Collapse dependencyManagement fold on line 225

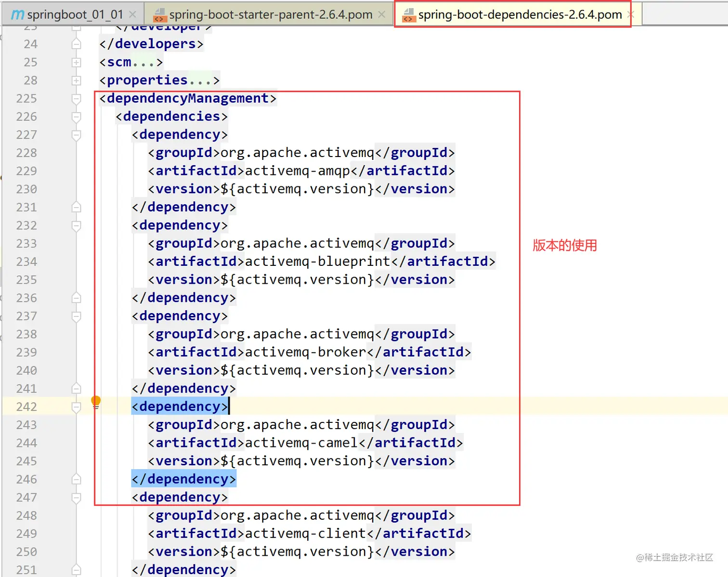pyautogui.click(x=76, y=99)
